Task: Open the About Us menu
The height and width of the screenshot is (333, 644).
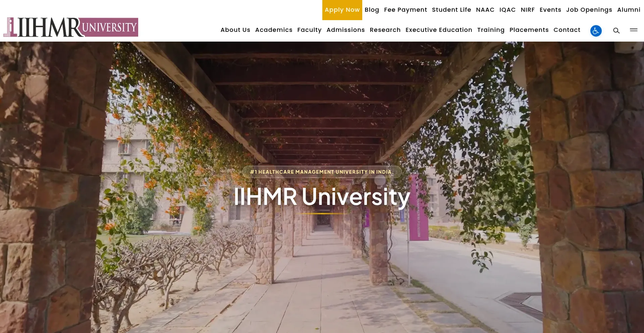Action: click(235, 30)
